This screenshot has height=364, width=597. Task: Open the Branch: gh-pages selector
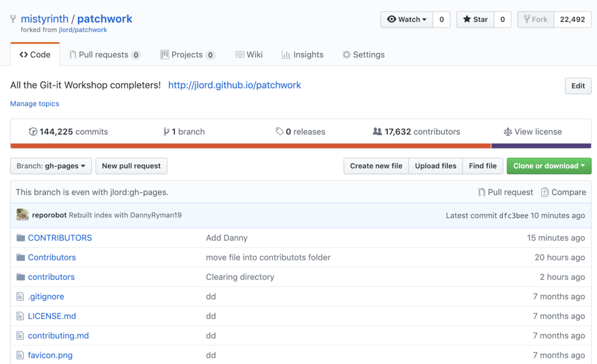point(51,166)
